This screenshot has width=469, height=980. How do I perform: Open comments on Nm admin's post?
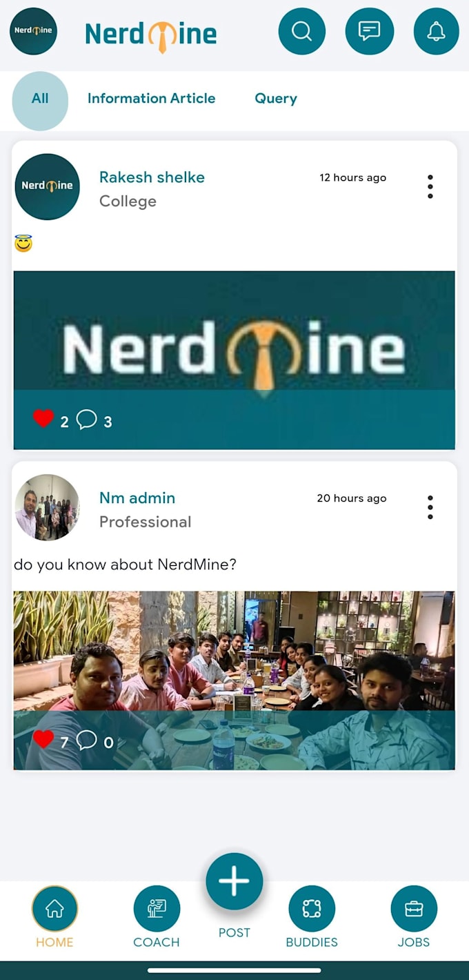coord(86,740)
